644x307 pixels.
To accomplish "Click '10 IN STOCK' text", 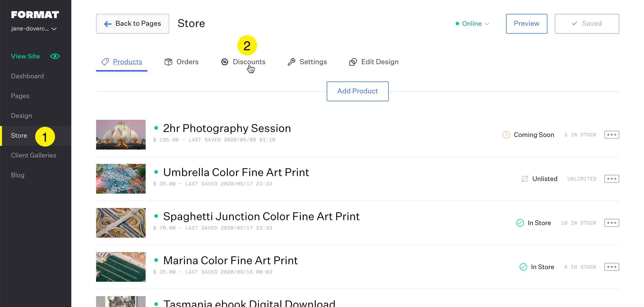I will (x=579, y=223).
